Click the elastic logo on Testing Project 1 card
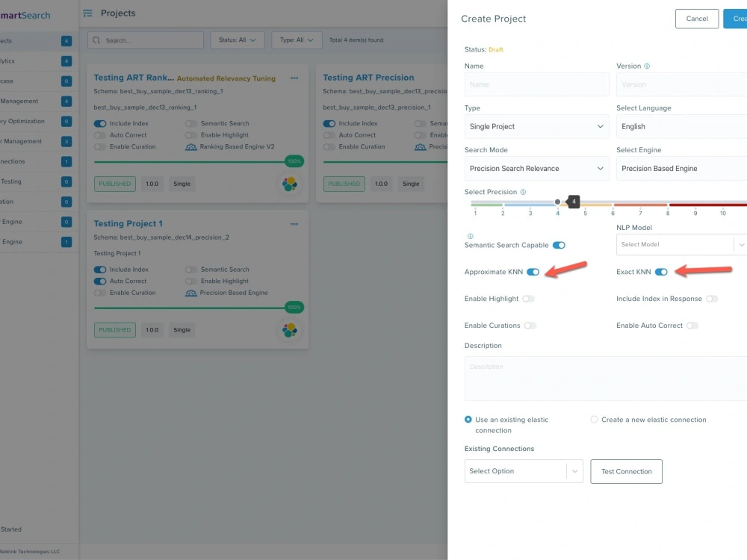This screenshot has height=560, width=747. click(290, 330)
